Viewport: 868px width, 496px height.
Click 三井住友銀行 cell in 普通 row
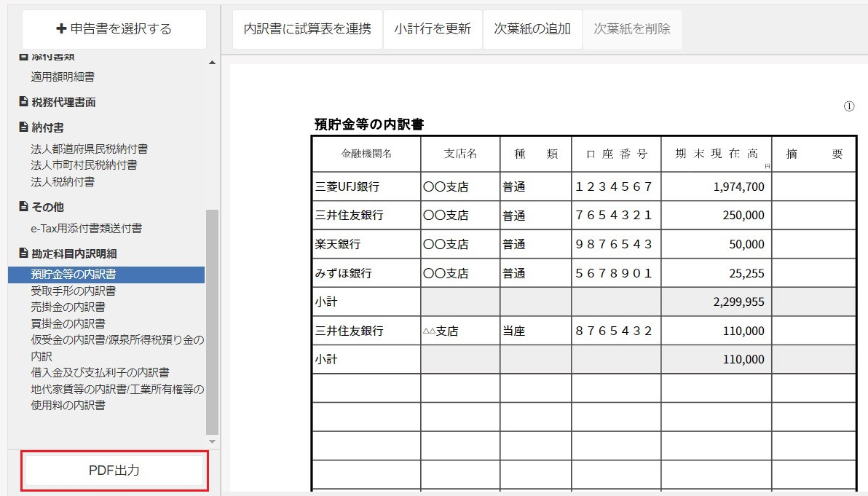366,216
